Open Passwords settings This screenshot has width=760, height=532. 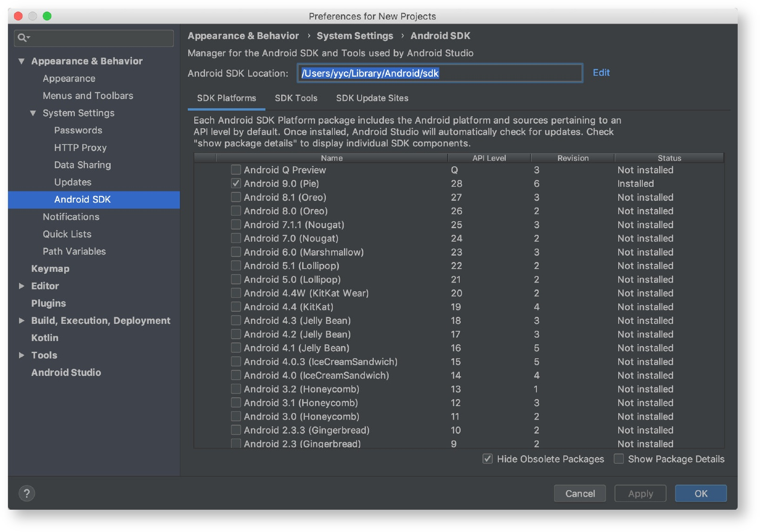(78, 130)
